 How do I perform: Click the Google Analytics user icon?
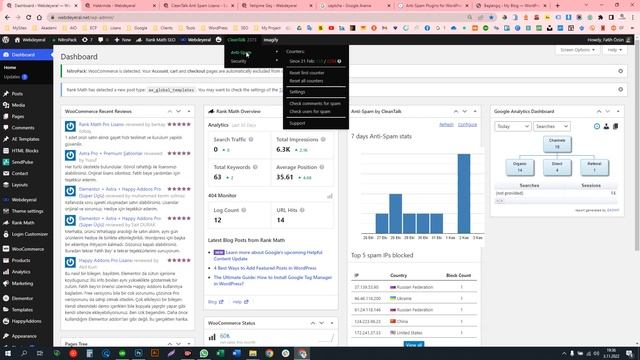point(606,126)
